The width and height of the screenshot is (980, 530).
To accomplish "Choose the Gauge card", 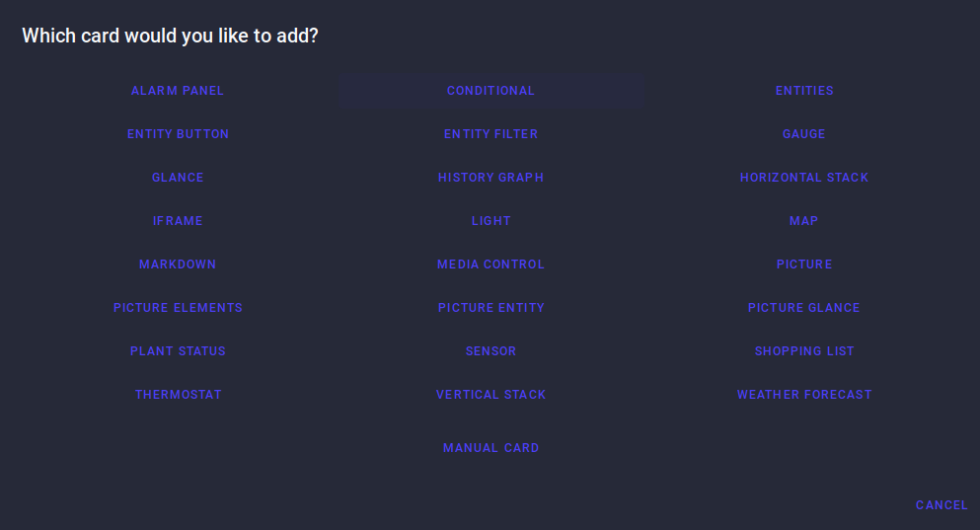I will tap(803, 134).
